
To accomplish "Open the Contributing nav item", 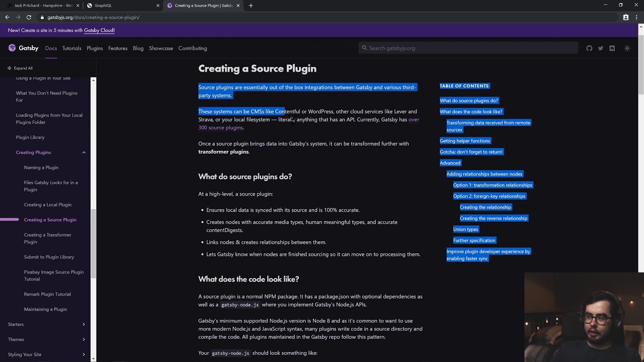I will coord(193,48).
